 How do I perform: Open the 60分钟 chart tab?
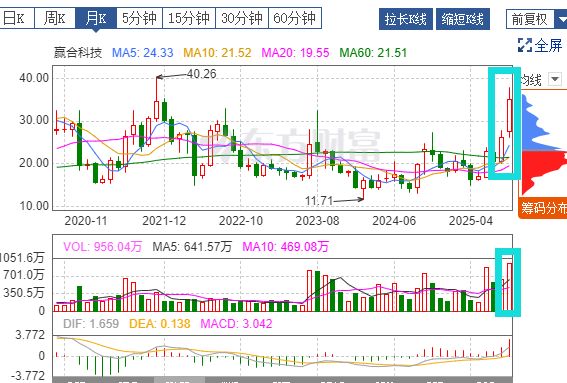pyautogui.click(x=295, y=18)
